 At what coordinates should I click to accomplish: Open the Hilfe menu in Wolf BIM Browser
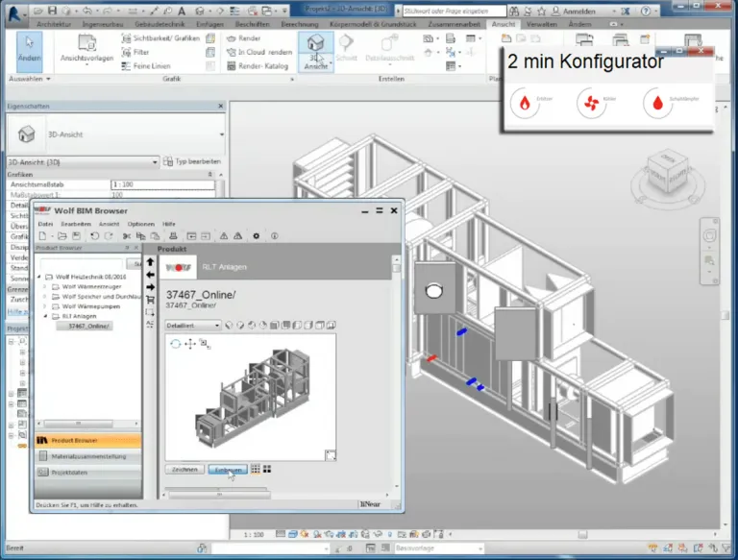tap(169, 224)
